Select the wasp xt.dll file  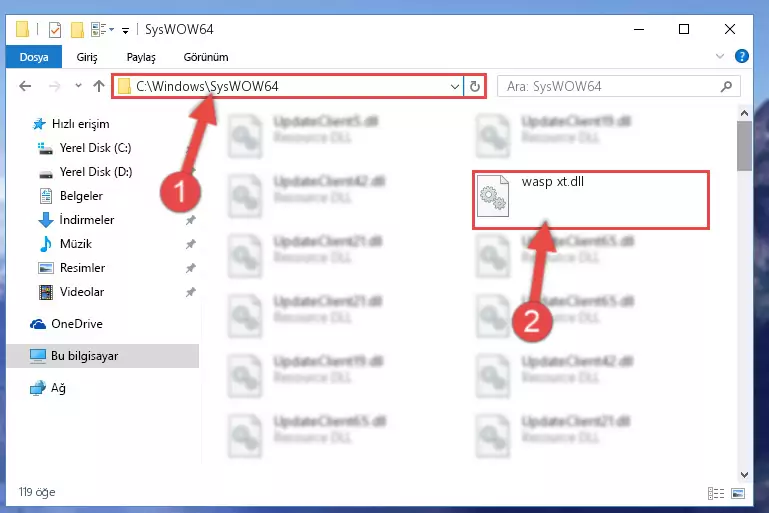(590, 200)
